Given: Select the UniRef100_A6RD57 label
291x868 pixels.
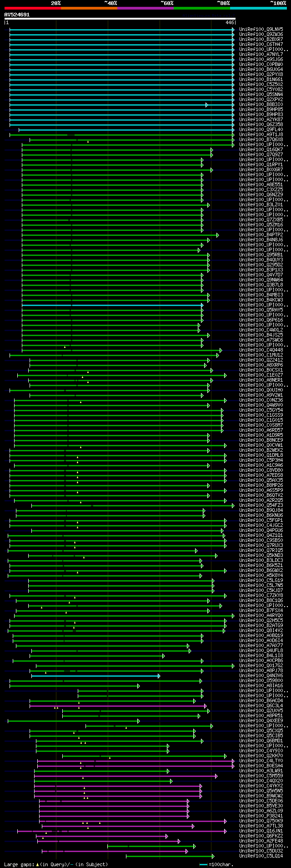Looking at the screenshot, I should click(261, 430).
